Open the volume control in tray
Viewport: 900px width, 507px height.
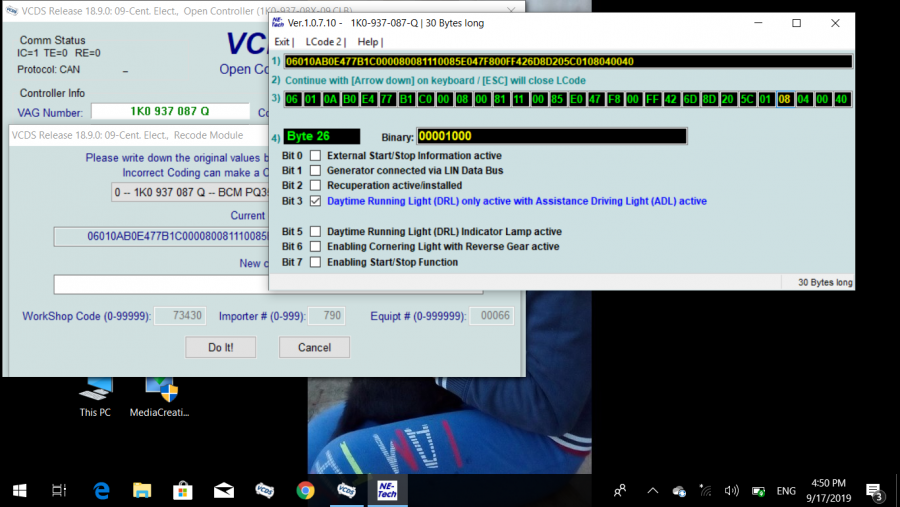click(731, 491)
